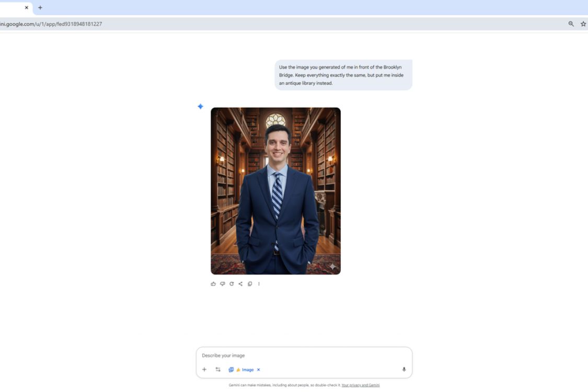The width and height of the screenshot is (588, 392).
Task: Open the zoom magnifier in the address bar
Action: pos(571,24)
